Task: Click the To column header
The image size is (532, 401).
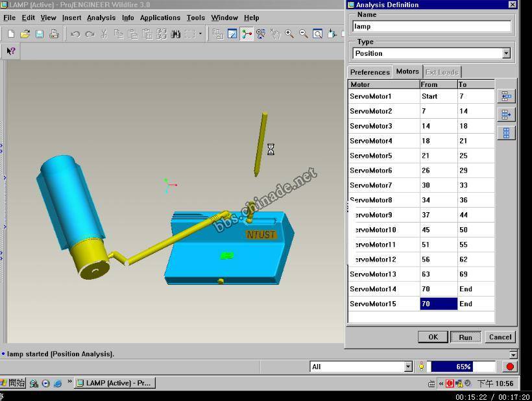Action: [x=476, y=84]
